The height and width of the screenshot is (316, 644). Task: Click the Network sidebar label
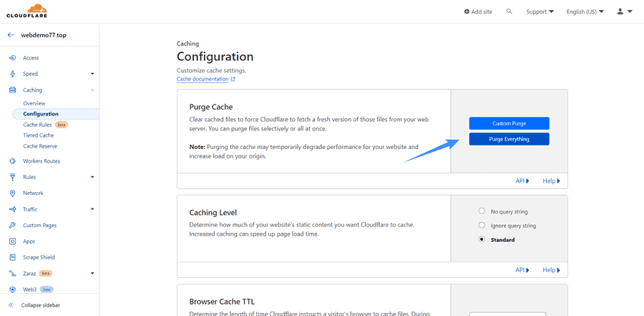pyautogui.click(x=33, y=193)
